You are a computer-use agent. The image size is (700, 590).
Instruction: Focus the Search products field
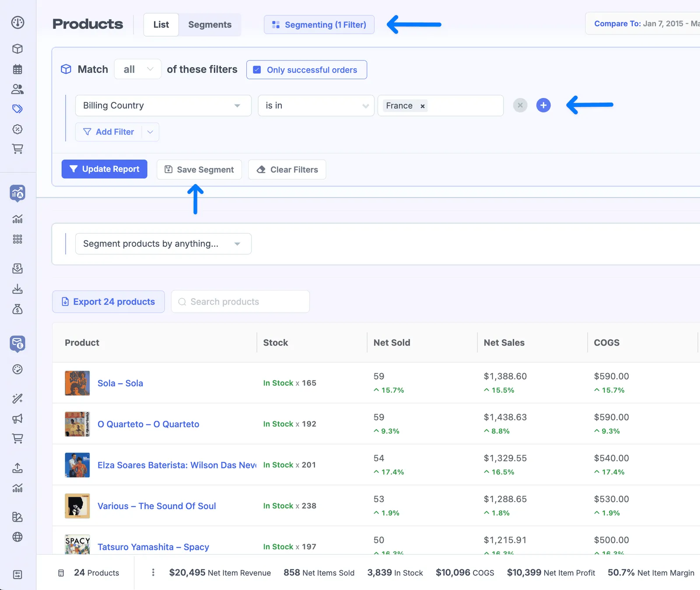coord(240,302)
